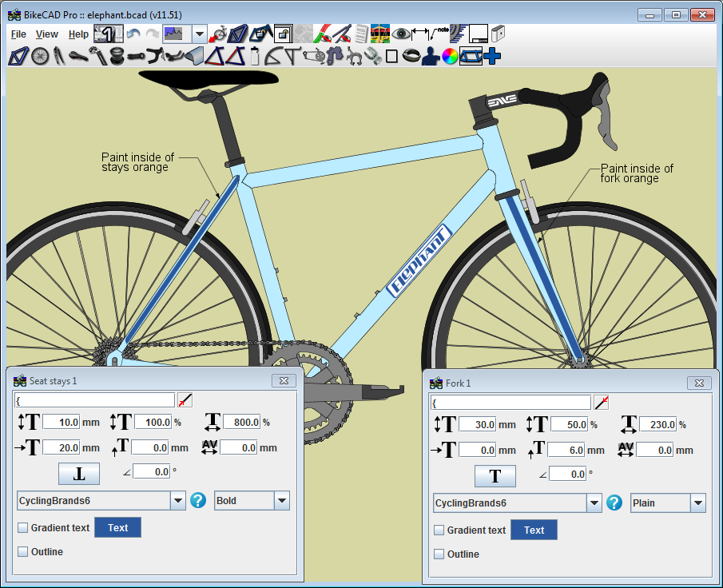Click the note annotation icon
723x588 pixels.
pos(439,34)
